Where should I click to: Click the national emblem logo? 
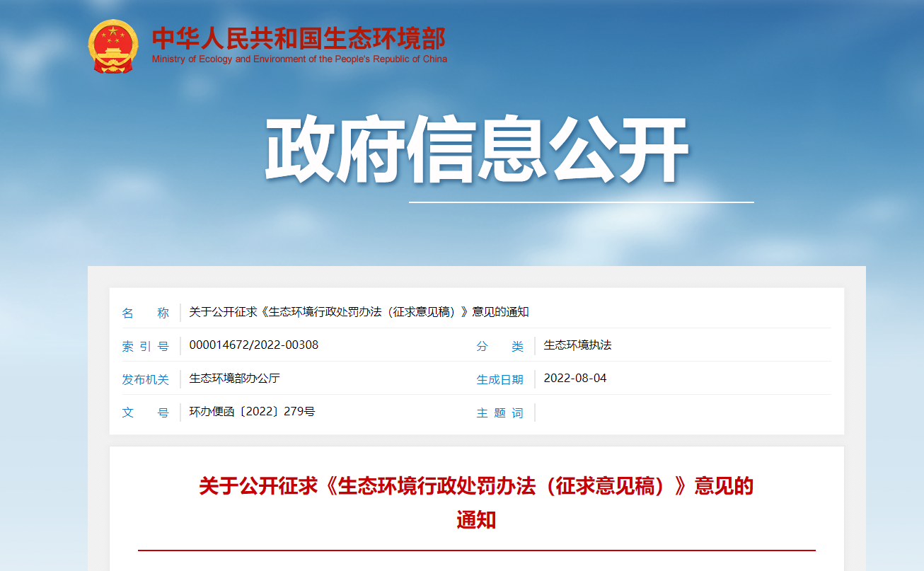(113, 46)
